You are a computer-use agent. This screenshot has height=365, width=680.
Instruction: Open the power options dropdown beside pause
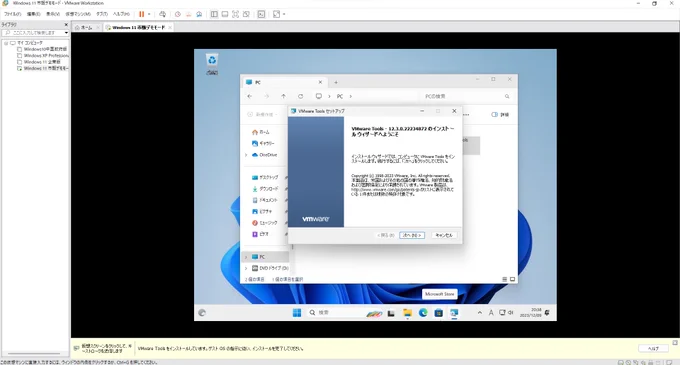149,14
